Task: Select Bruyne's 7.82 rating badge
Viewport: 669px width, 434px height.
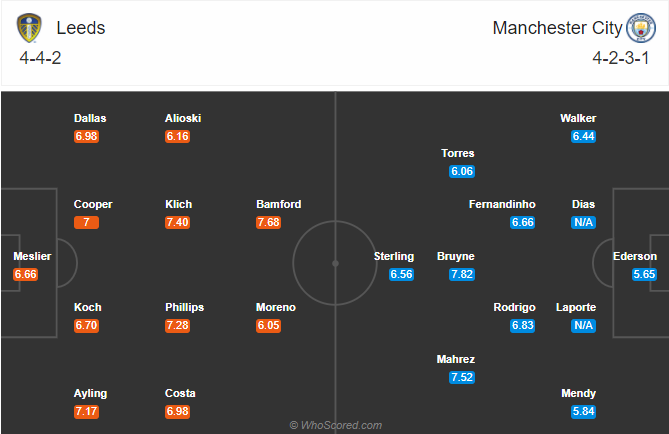Action: [462, 274]
